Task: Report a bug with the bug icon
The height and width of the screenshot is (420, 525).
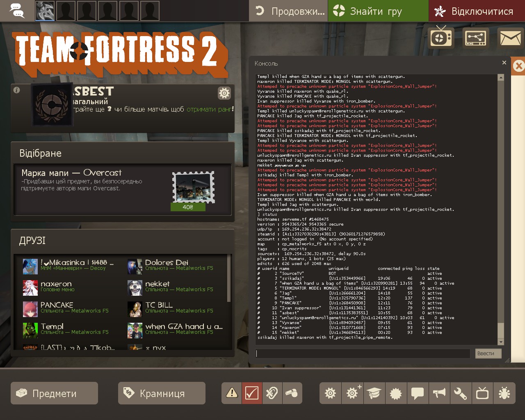Action: 504,393
